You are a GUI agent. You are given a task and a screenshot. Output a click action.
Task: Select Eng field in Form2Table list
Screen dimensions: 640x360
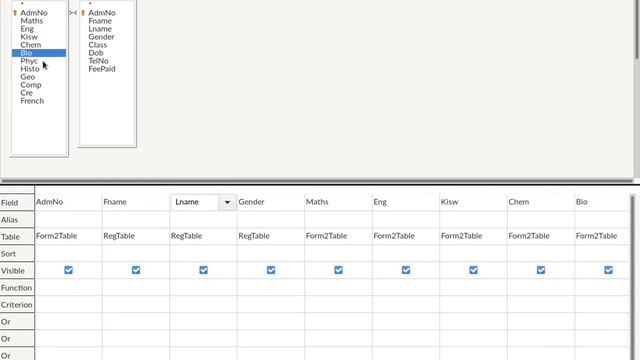(x=27, y=29)
